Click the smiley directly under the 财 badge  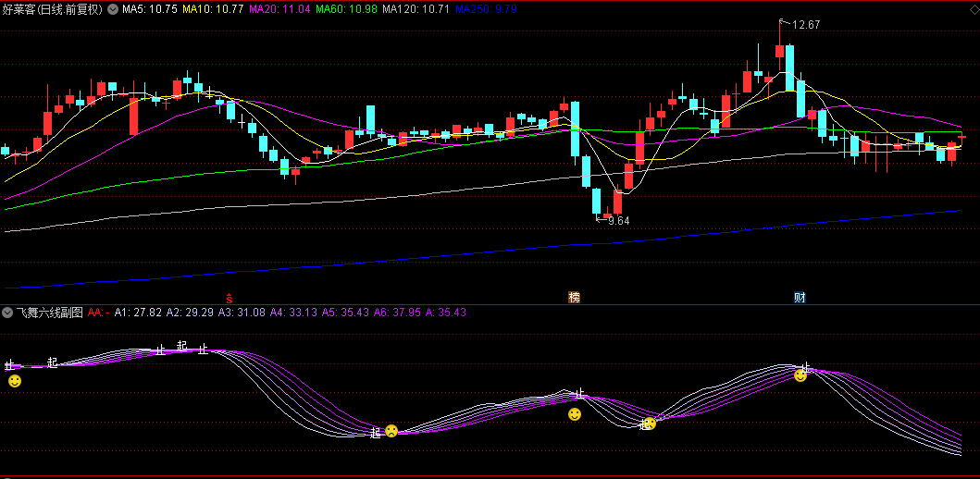800,375
